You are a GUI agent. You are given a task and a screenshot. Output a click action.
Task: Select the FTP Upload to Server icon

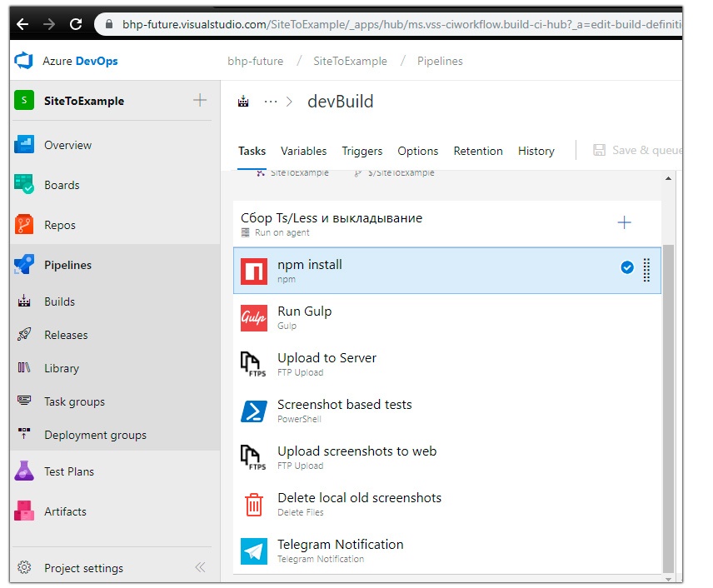click(x=254, y=364)
